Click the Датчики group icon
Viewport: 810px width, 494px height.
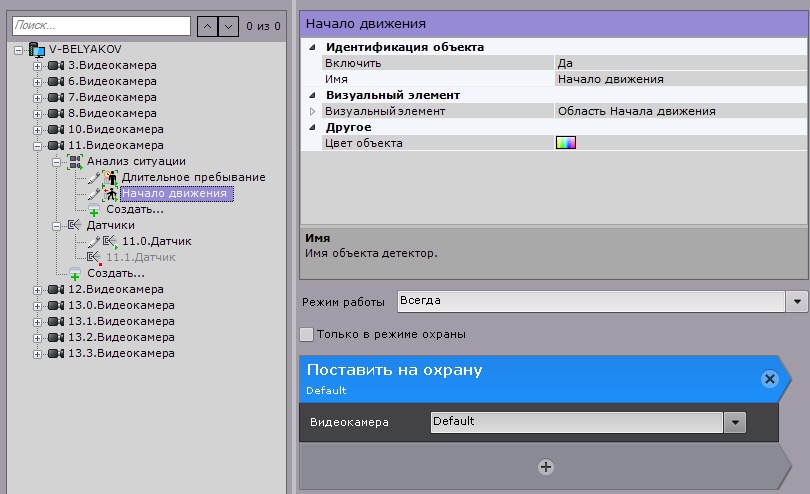[74, 226]
